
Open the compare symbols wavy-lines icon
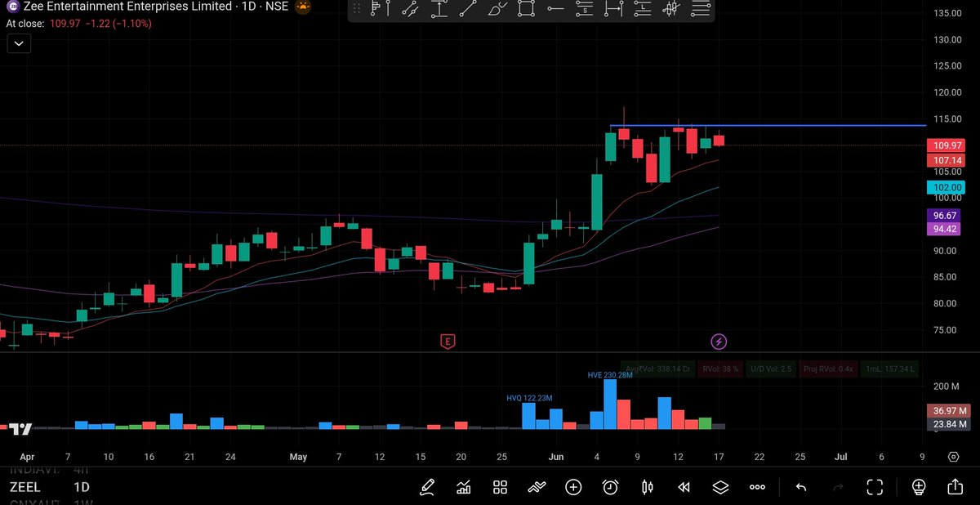pyautogui.click(x=537, y=487)
